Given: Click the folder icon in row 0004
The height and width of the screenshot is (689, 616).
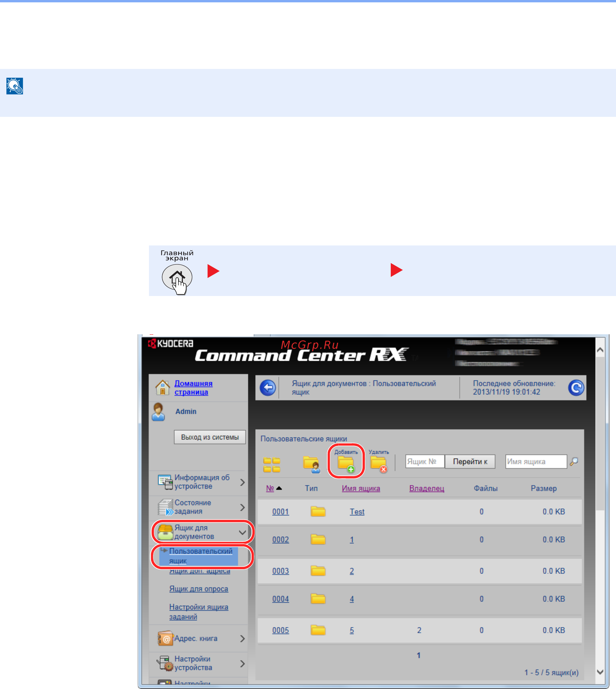Looking at the screenshot, I should [318, 599].
